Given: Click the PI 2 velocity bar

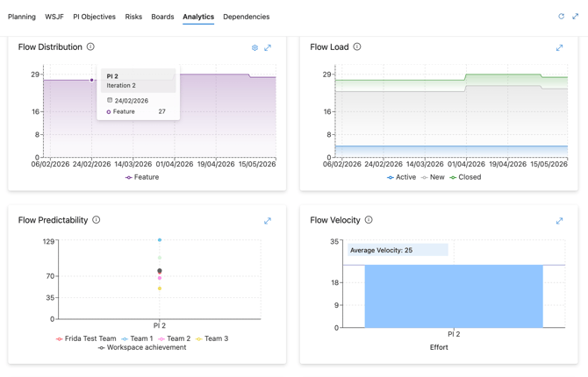Looking at the screenshot, I should (x=454, y=296).
